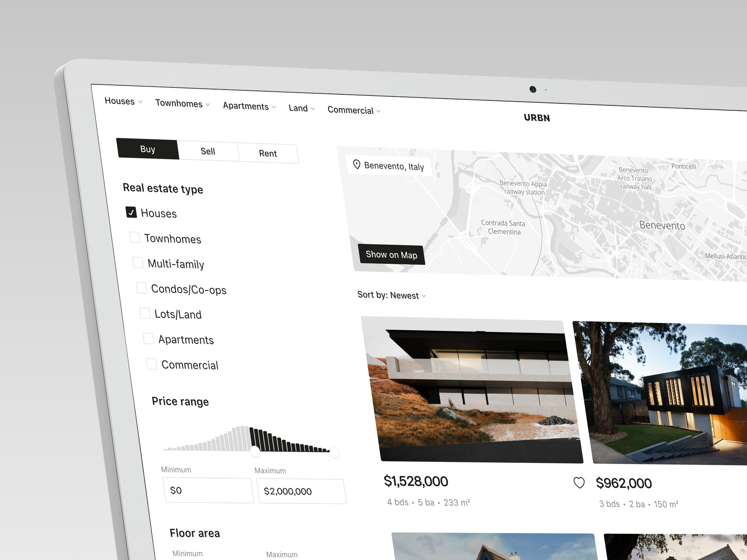
Task: Click the location pin icon near Benevento, Italy
Action: pos(357,164)
